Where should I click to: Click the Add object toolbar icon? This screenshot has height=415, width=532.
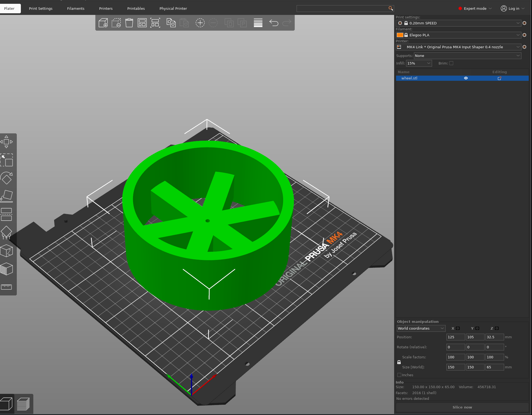coord(104,23)
